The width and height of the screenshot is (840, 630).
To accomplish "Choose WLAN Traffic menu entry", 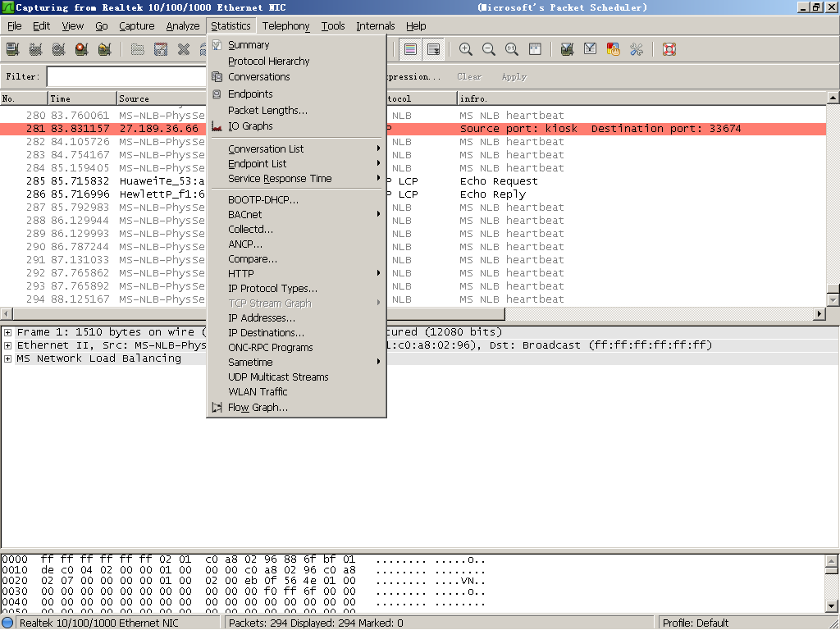I will [296, 391].
